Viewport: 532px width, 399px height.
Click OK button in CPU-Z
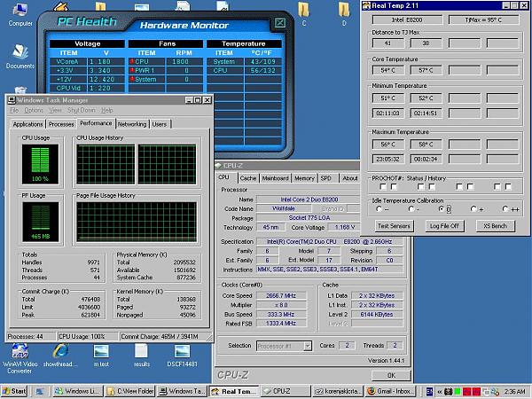coord(391,375)
